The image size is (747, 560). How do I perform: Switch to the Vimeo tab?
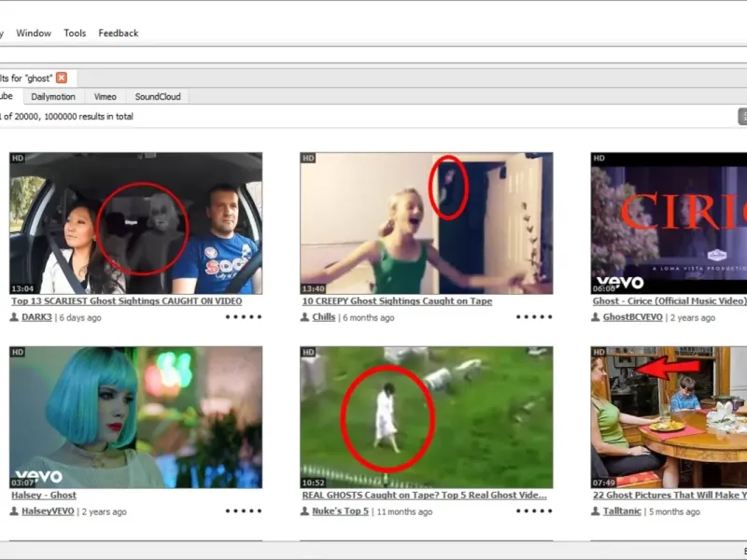click(105, 97)
